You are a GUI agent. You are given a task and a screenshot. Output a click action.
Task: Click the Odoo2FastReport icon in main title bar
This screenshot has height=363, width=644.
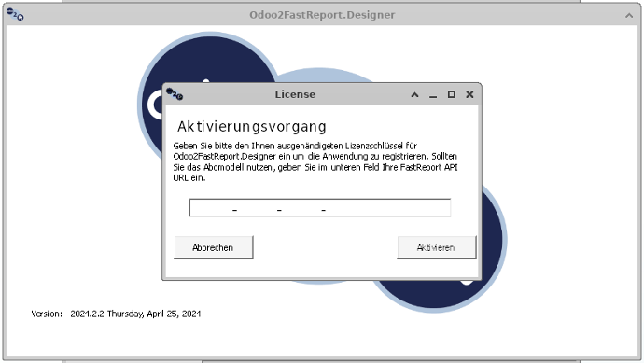[15, 14]
